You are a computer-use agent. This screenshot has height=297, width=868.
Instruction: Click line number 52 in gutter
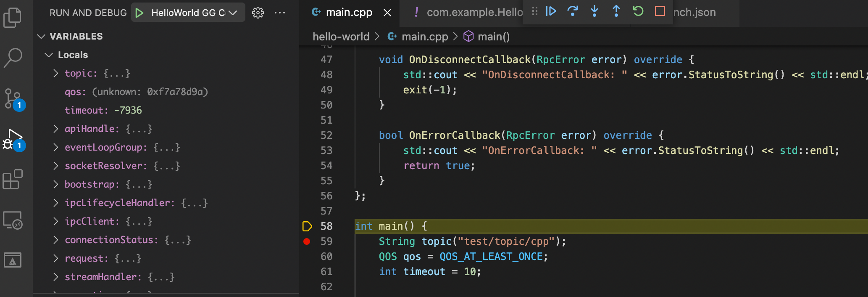326,135
